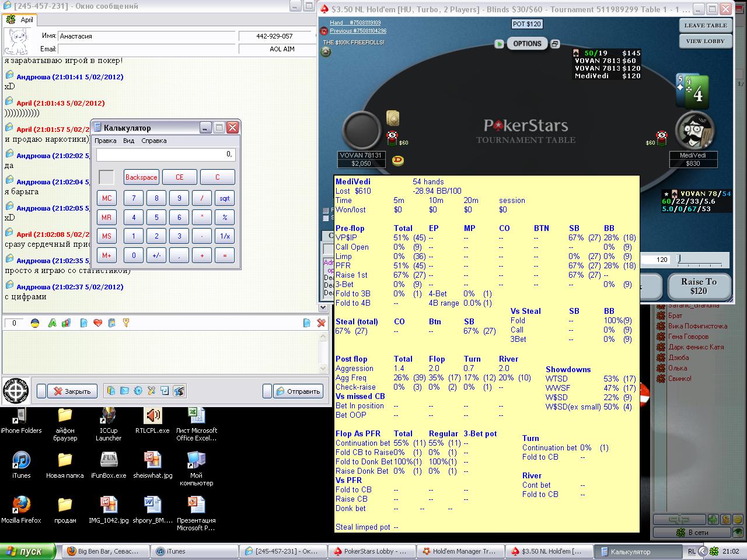Click MediVedi player avatar at table
Viewport: 747px width, 560px height.
point(694,131)
